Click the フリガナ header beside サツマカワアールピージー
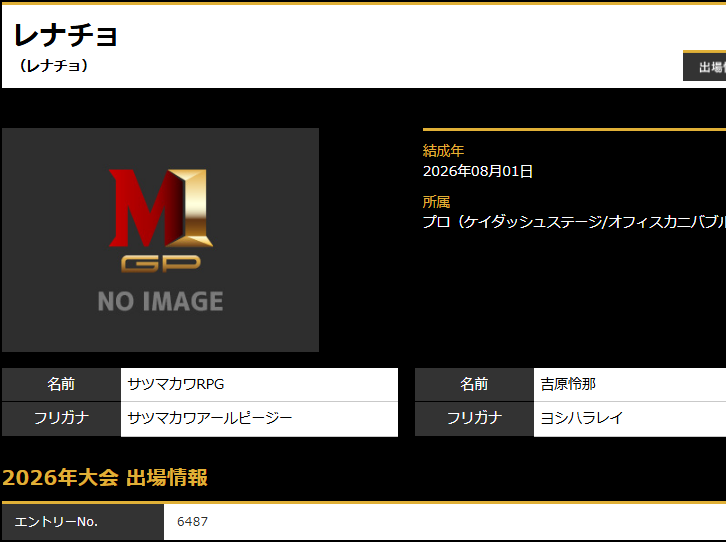 [x=61, y=419]
